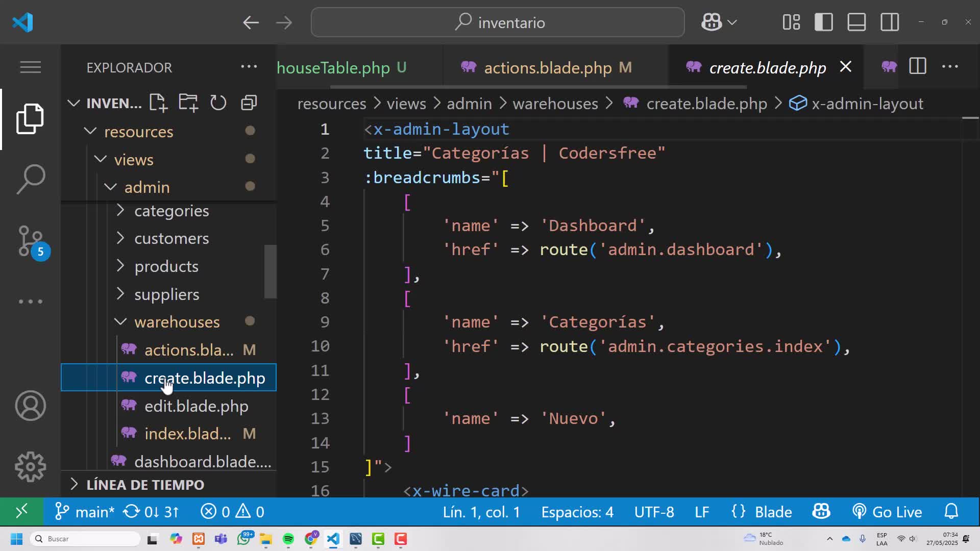Click the explorer vertical scrollbar
This screenshot has height=551, width=980.
(271, 272)
